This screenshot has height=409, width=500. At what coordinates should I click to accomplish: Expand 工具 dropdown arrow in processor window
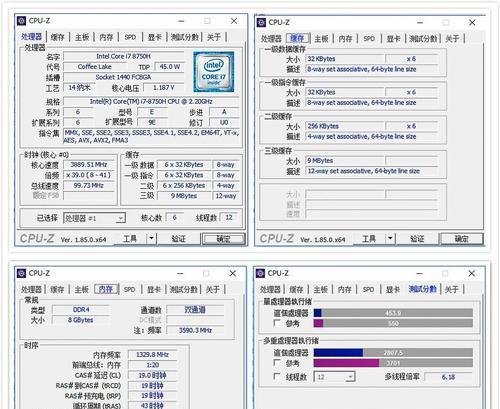tap(151, 239)
